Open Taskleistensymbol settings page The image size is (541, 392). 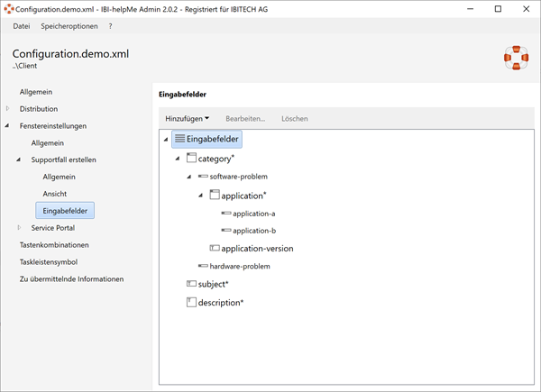49,261
